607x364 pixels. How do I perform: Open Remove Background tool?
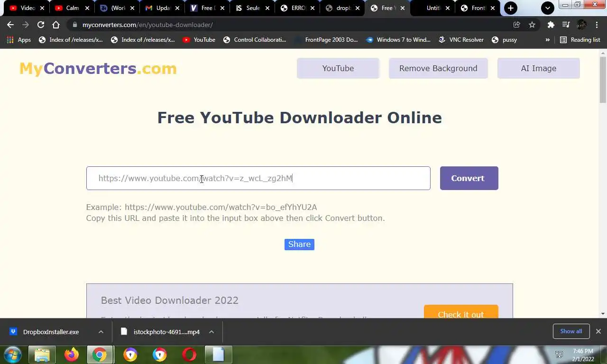tap(438, 68)
